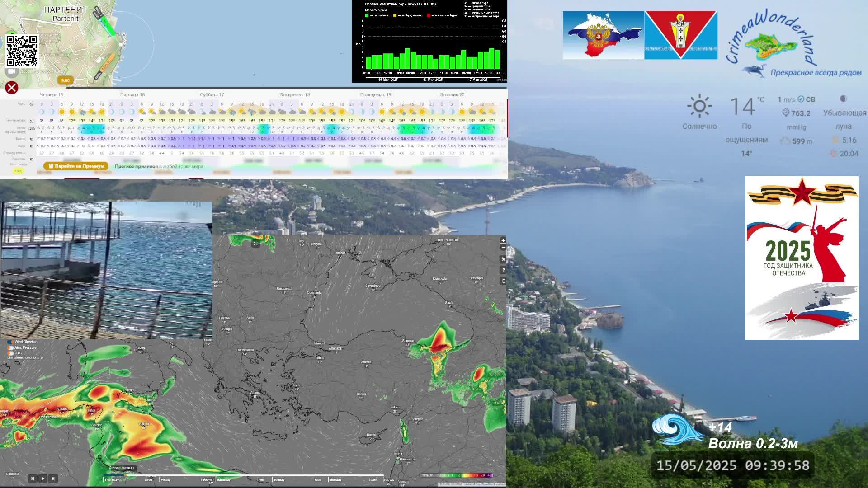
Task: Click Tunis label on map
Action: (x=91, y=410)
